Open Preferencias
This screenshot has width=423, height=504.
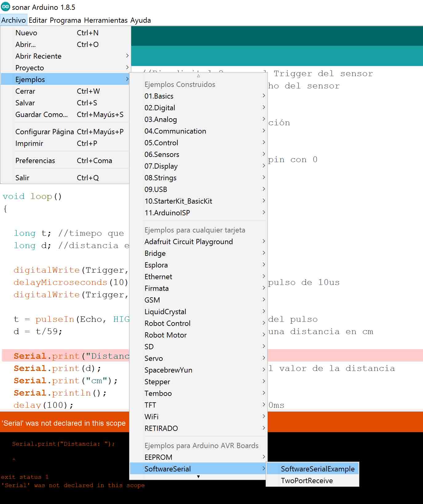(65, 161)
